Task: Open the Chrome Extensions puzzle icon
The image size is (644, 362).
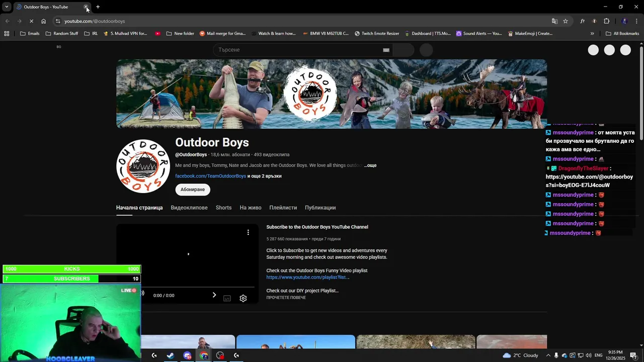Action: click(x=606, y=21)
